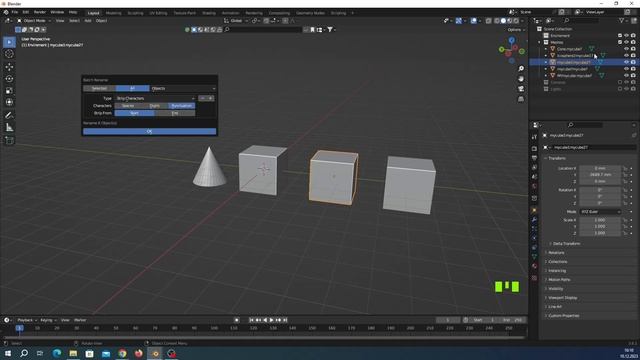Toggle exclude checkbox of Meshes collection
This screenshot has height=360, width=640.
620,42
